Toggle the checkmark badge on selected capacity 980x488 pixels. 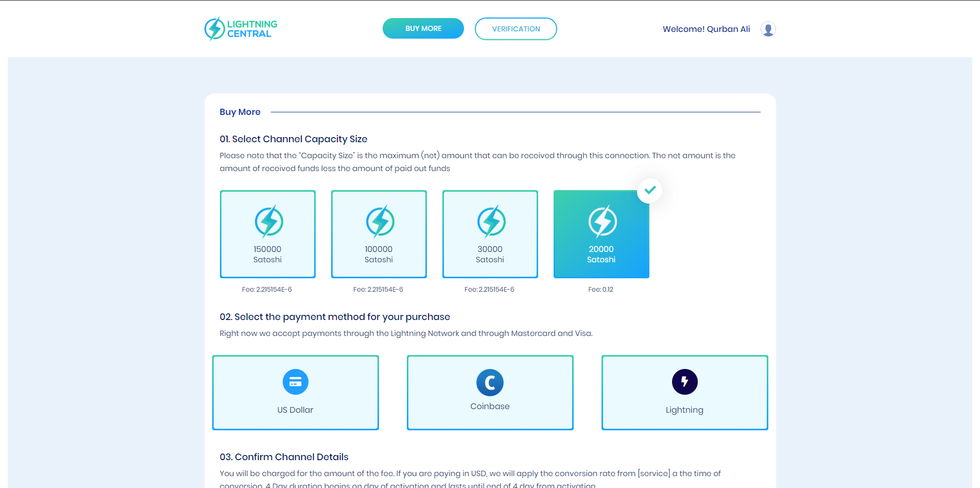649,190
